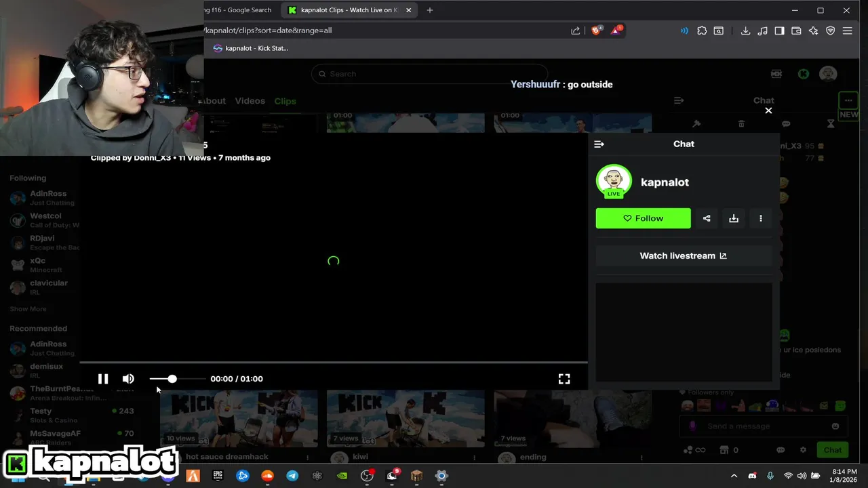Download the clip

[x=734, y=218]
